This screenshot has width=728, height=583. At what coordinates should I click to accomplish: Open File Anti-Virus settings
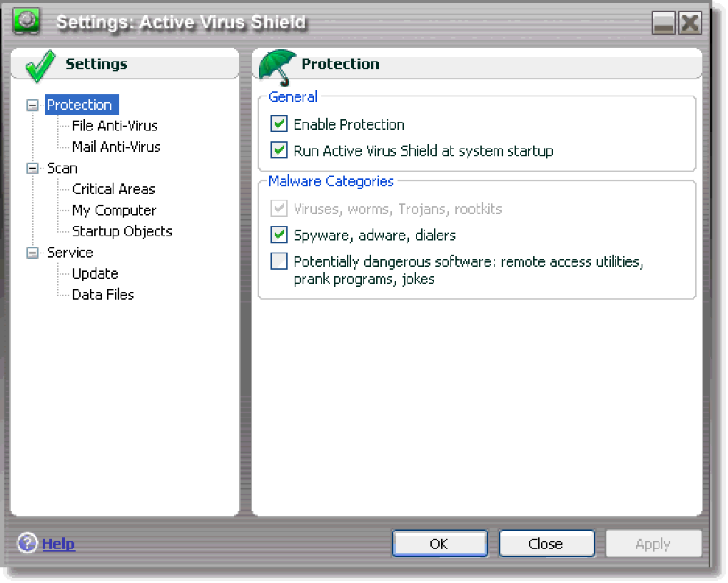coord(115,126)
